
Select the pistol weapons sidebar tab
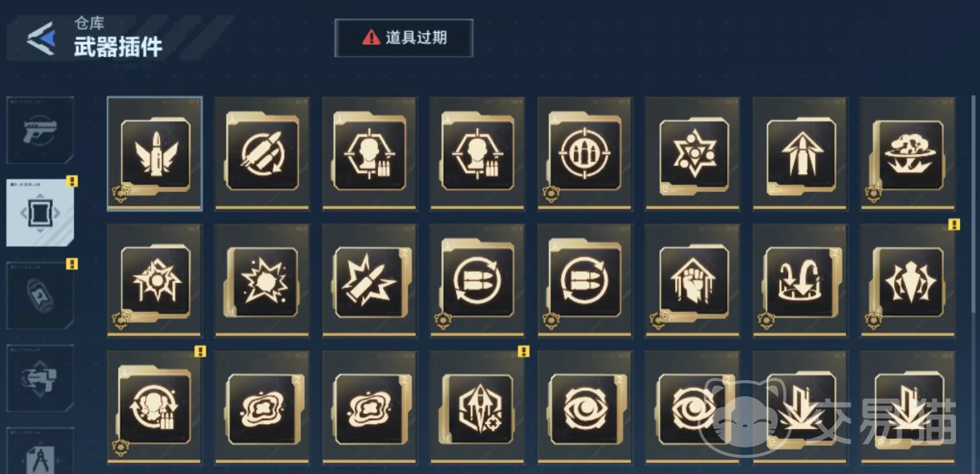40,130
